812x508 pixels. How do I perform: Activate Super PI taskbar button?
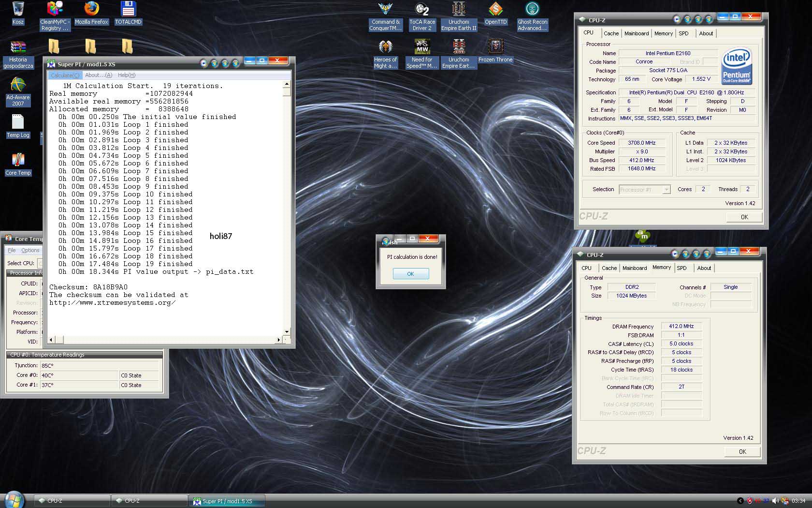(226, 501)
